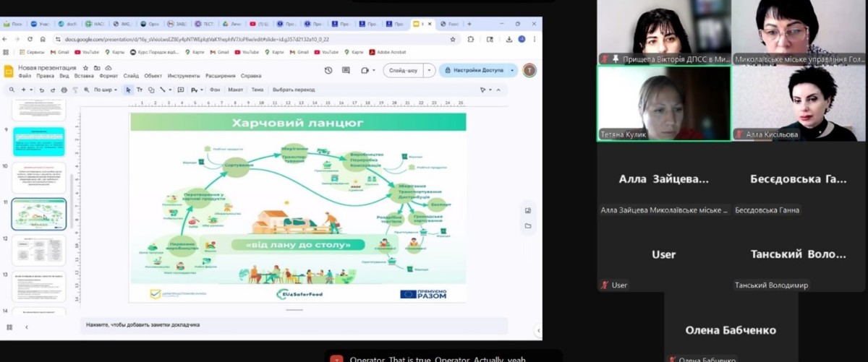Show the side panel with right-edge chevron
The height and width of the screenshot is (362, 868).
[x=537, y=330]
